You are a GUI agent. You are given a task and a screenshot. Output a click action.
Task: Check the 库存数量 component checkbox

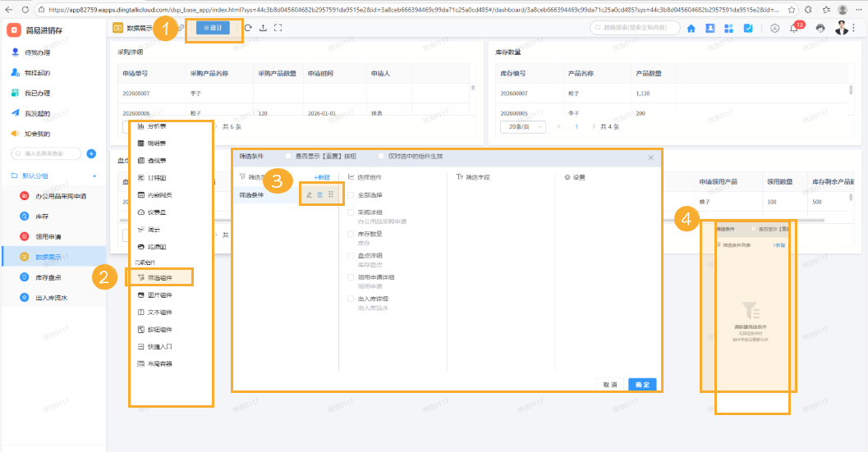point(351,234)
